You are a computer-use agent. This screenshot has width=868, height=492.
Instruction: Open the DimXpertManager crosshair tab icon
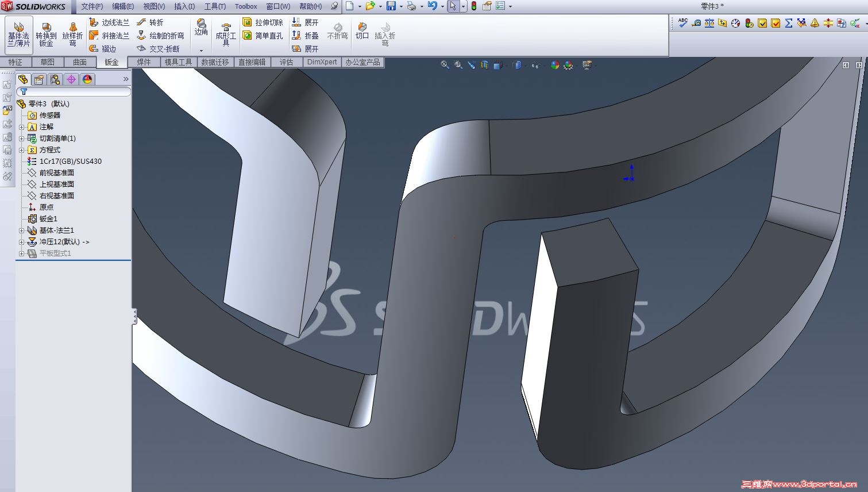tap(71, 79)
